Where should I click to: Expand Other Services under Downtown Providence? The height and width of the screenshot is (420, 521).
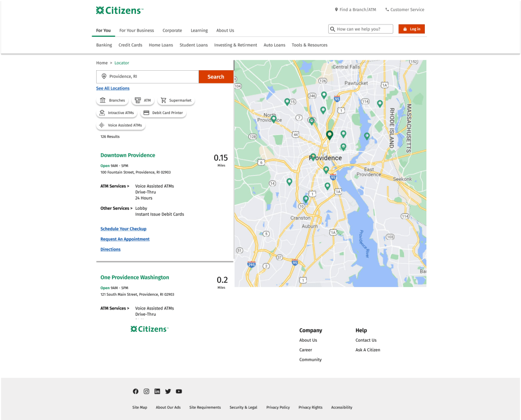pyautogui.click(x=116, y=208)
